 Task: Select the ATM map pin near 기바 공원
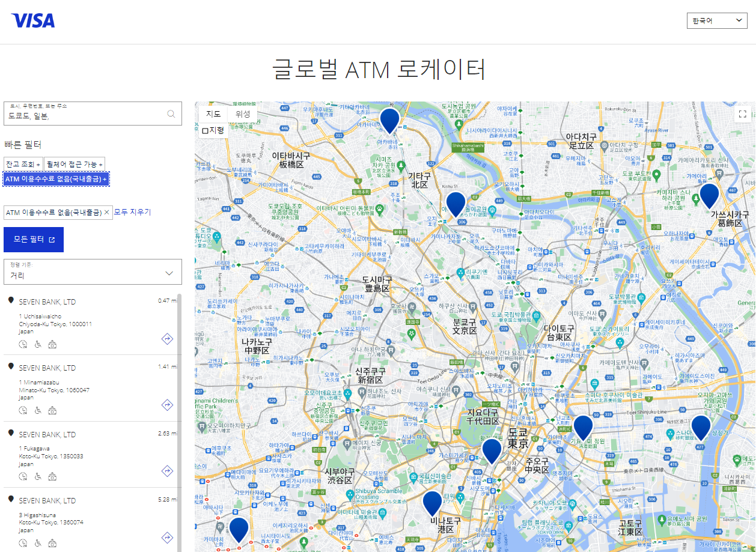coord(583,428)
